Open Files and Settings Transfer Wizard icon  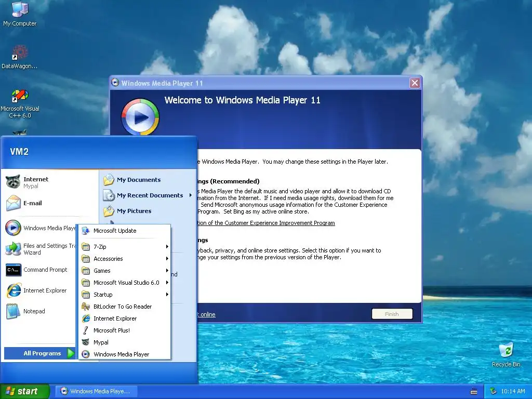click(13, 249)
